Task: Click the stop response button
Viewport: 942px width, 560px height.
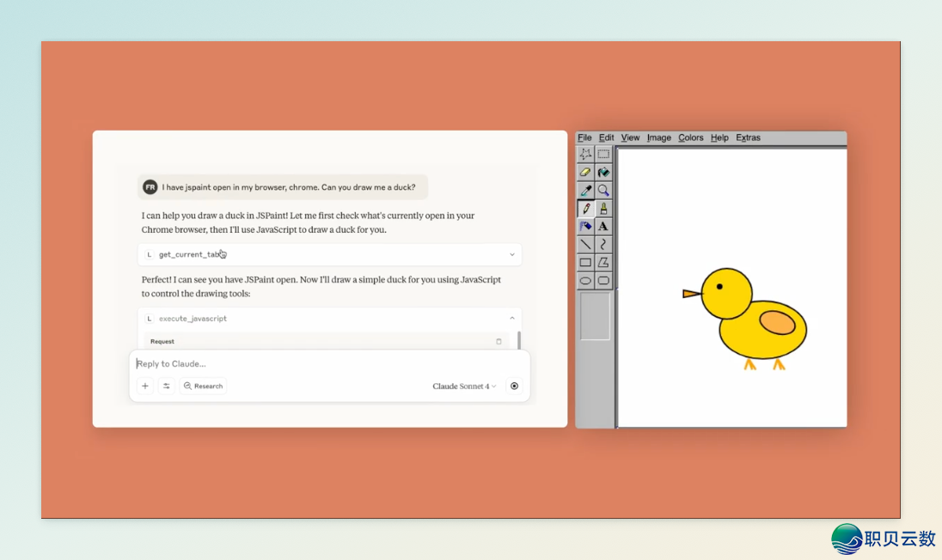Action: (x=514, y=386)
